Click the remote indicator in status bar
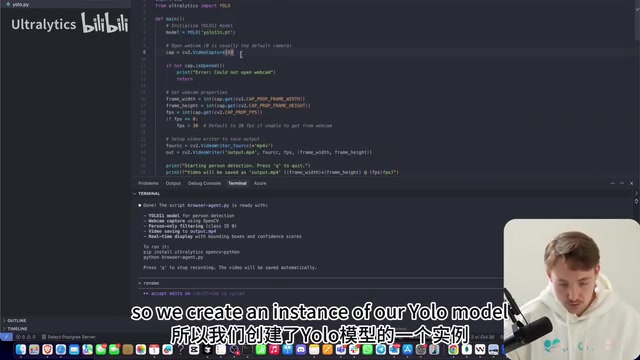640x360 pixels. [6, 337]
